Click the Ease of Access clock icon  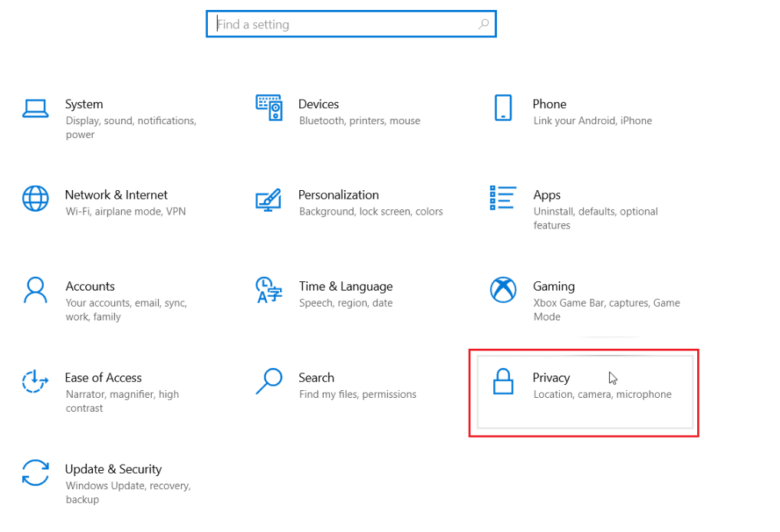coord(35,383)
